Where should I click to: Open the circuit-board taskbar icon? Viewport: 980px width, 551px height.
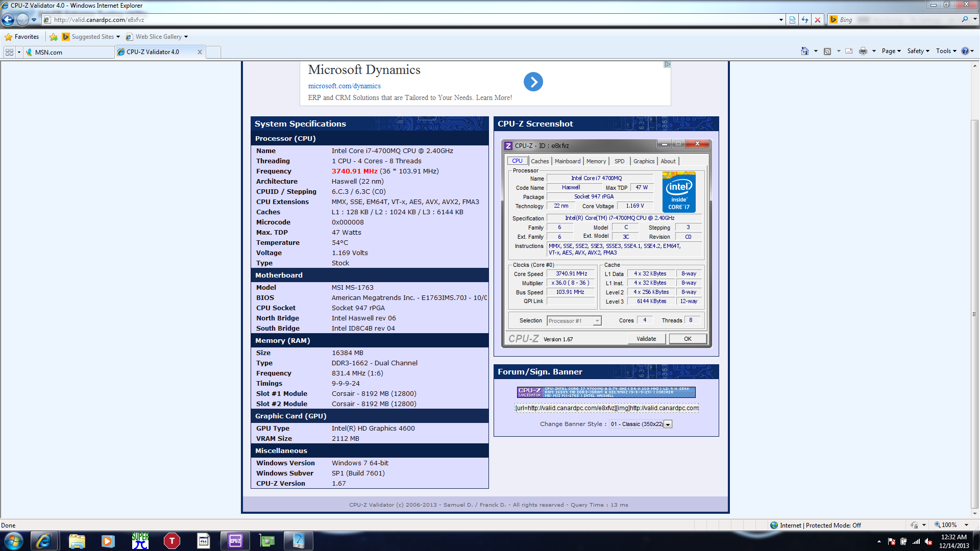point(267,541)
